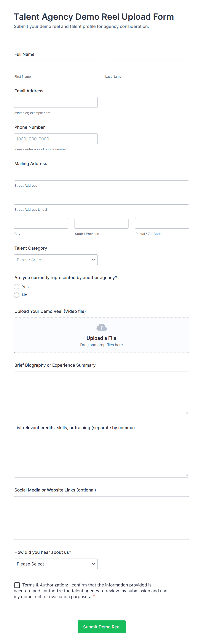The height and width of the screenshot is (644, 201).
Task: Click the Brief Biography text area
Action: [x=101, y=393]
